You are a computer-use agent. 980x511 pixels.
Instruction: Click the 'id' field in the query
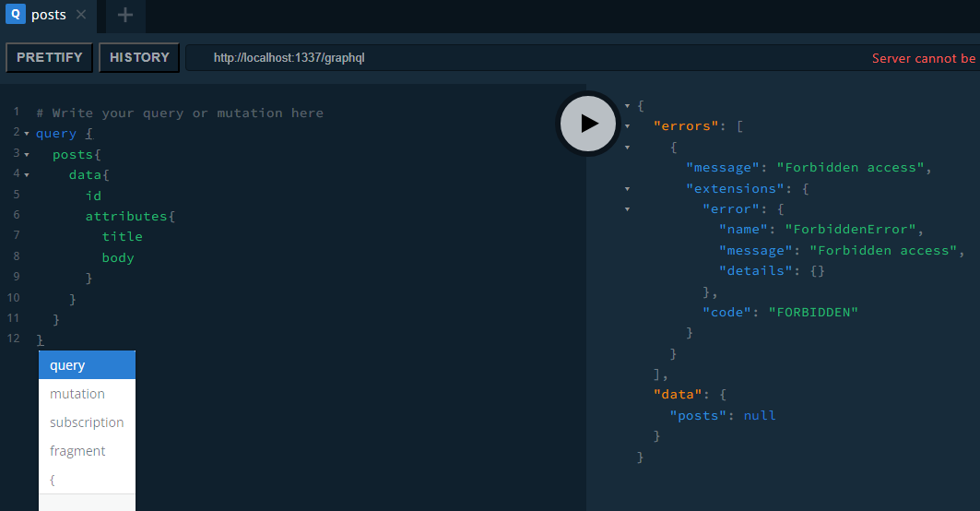point(93,196)
